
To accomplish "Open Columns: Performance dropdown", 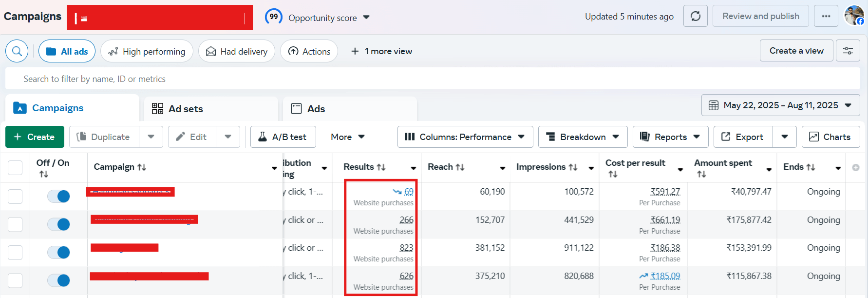I will tap(465, 137).
